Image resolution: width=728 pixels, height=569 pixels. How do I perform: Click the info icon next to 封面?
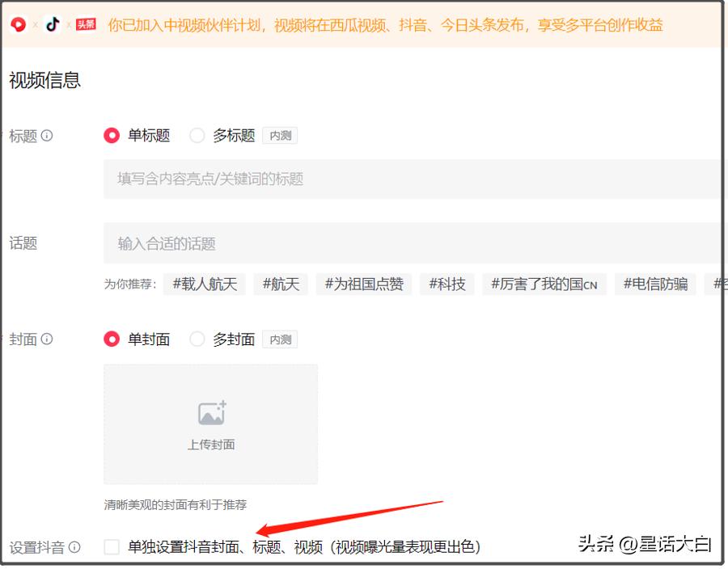tap(49, 339)
